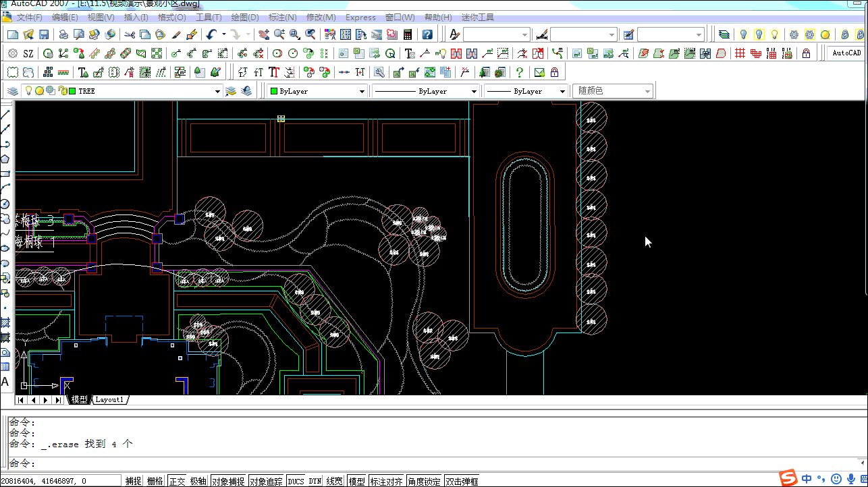Open the 绘图(D) menu
Image resolution: width=868 pixels, height=487 pixels.
(245, 18)
